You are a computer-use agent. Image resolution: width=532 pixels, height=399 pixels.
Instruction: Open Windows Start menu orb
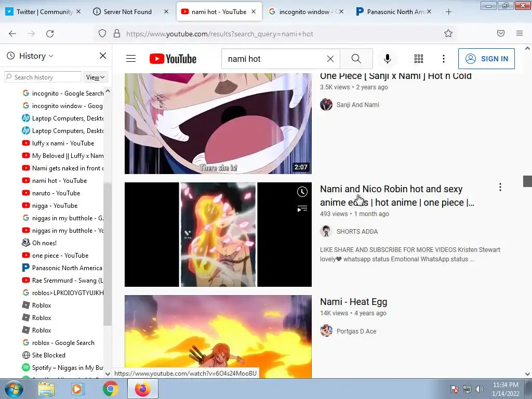(x=14, y=389)
